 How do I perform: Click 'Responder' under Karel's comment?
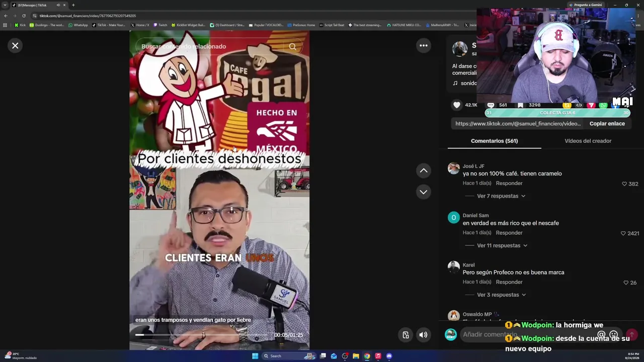(509, 282)
